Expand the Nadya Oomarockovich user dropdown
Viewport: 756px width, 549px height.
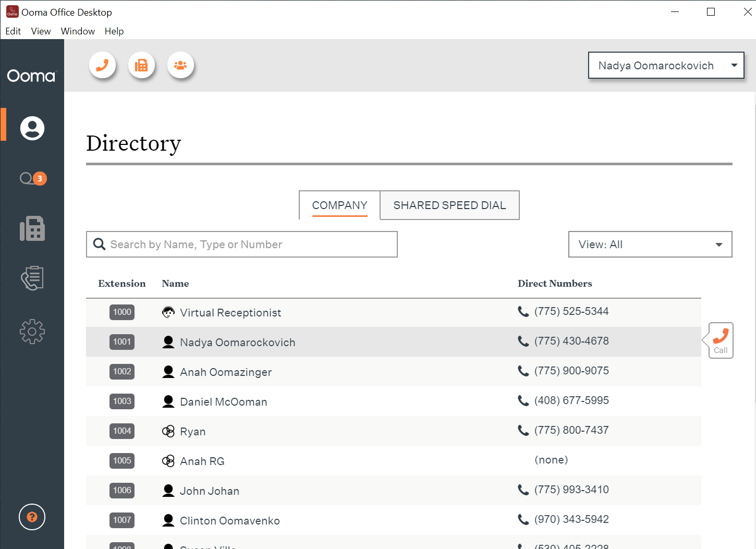(666, 66)
